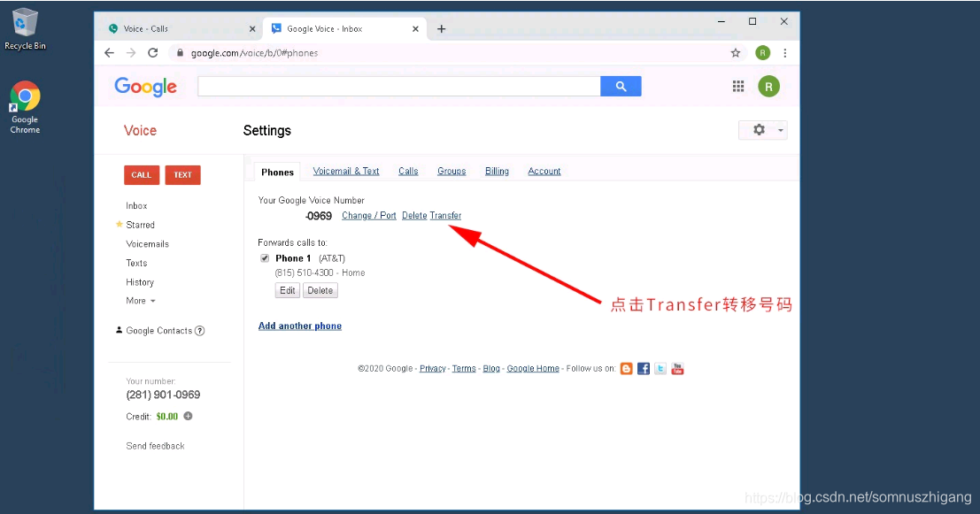This screenshot has width=980, height=514.
Task: Click the browser address bar URL
Action: pyautogui.click(x=254, y=53)
